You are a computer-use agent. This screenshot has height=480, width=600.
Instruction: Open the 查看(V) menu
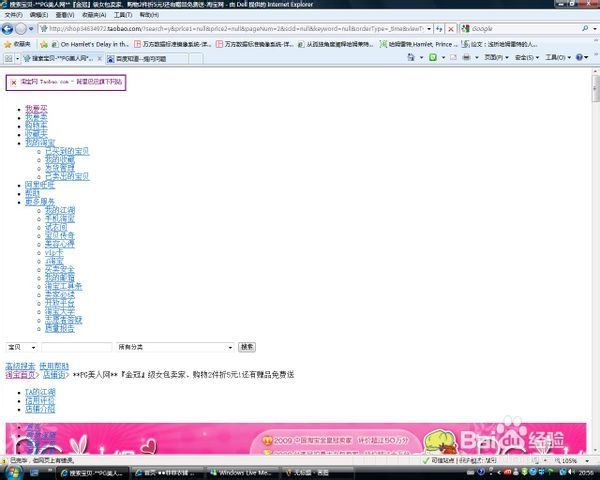tap(65, 15)
